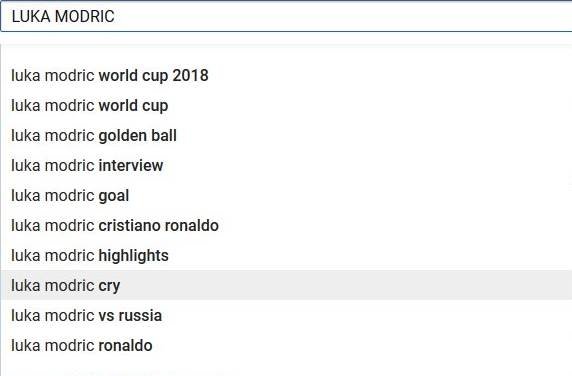Choose 'luka modric goal' autocomplete entry
This screenshot has width=572, height=376.
286,195
